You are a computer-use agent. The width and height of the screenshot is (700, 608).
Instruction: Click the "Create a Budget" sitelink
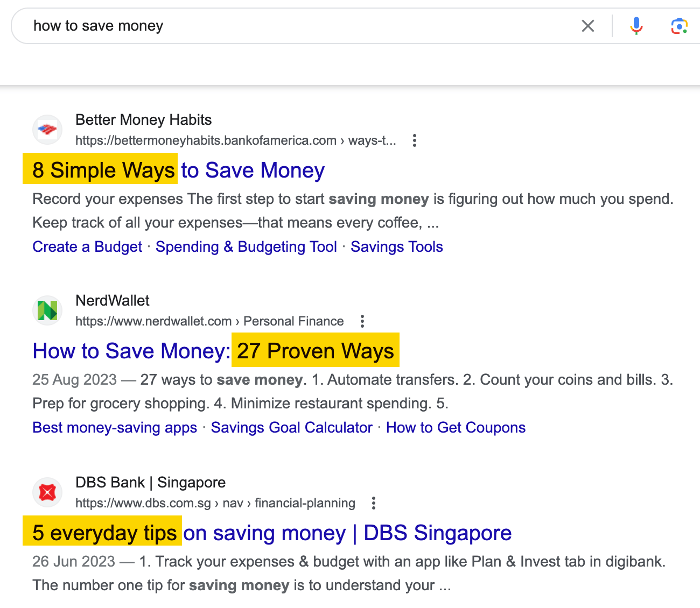tap(87, 246)
